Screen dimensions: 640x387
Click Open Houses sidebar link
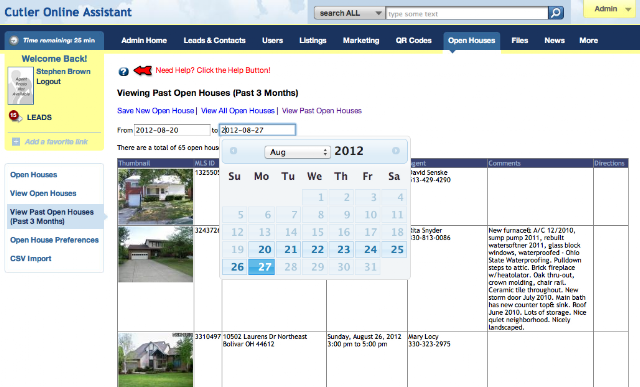coord(33,175)
